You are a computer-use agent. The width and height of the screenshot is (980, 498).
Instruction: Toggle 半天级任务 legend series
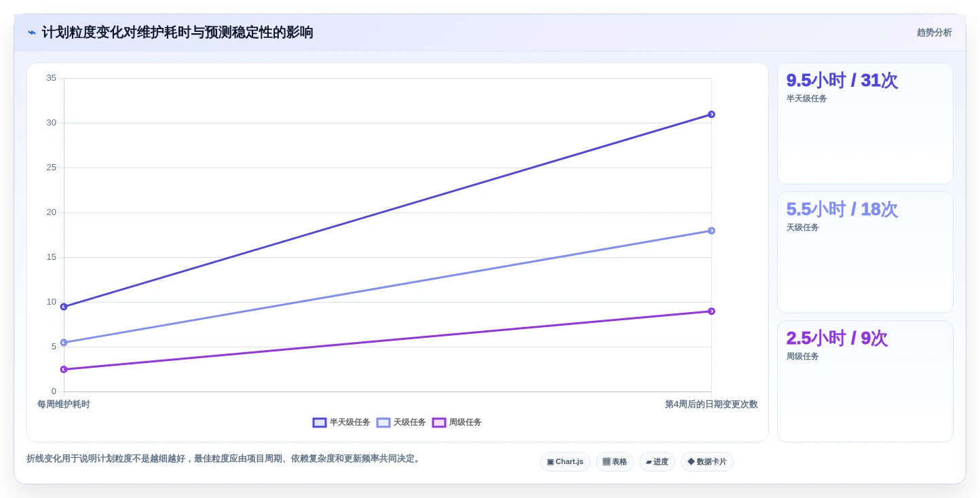point(341,422)
